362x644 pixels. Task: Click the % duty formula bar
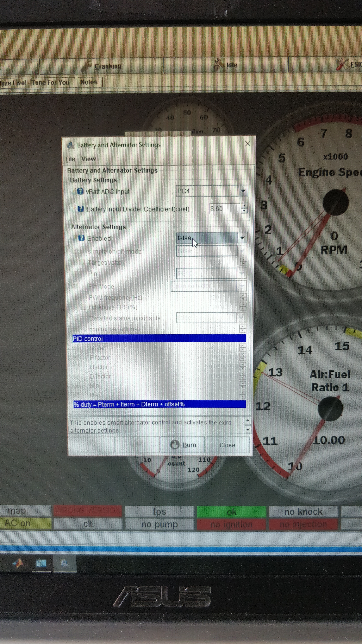point(159,404)
